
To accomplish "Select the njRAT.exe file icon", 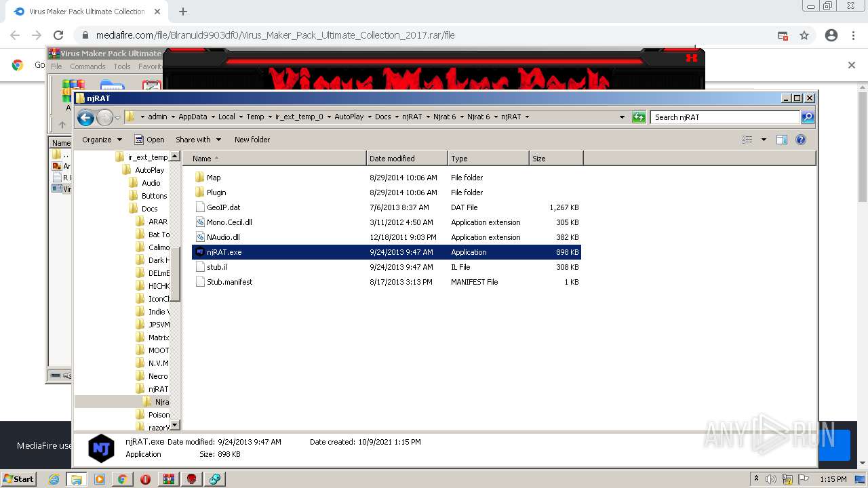I will point(199,252).
